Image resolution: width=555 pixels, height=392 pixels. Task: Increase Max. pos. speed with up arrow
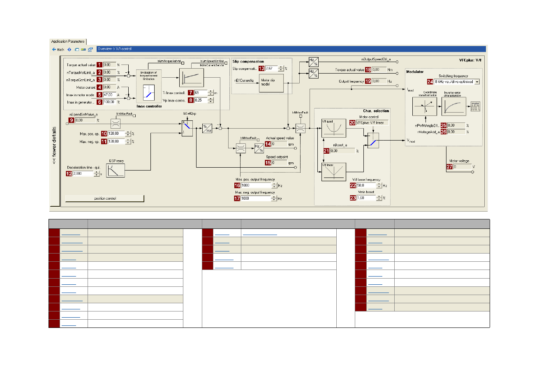point(128,132)
